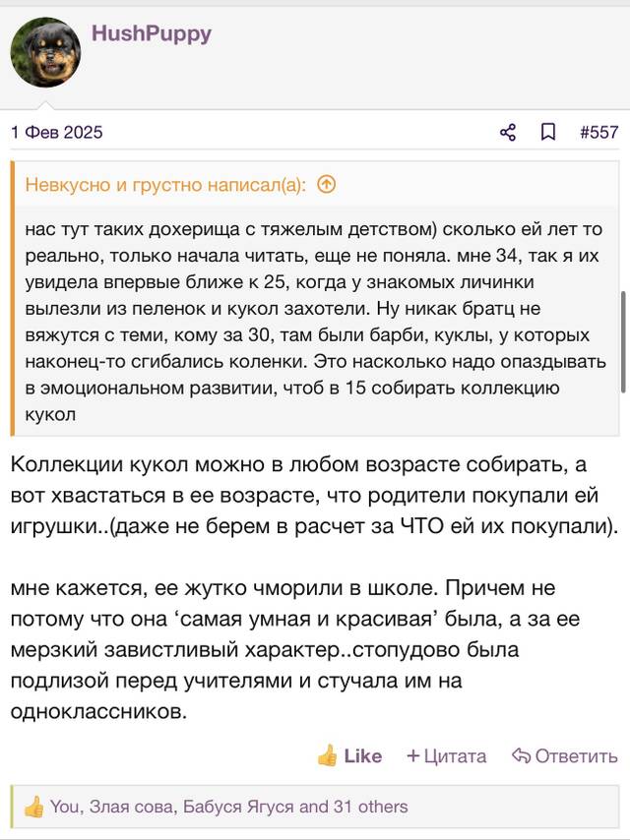Screen dimensions: 630x840
Task: Bookmark this post with the bookmark icon
Action: pyautogui.click(x=547, y=133)
